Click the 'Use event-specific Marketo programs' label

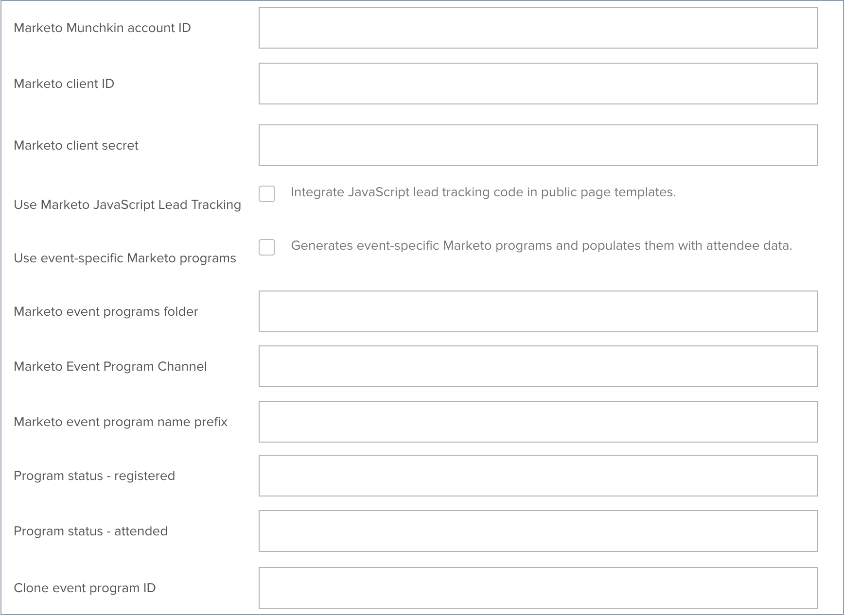tap(125, 258)
